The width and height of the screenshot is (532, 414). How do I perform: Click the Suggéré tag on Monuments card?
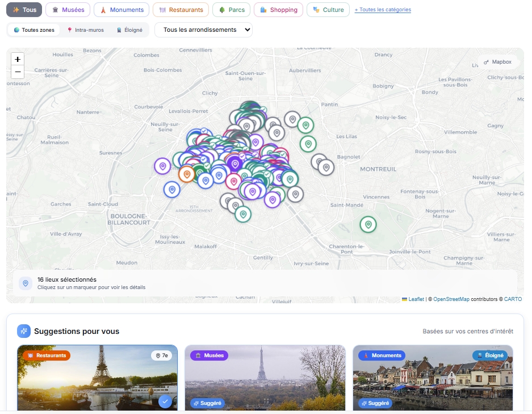coord(375,403)
